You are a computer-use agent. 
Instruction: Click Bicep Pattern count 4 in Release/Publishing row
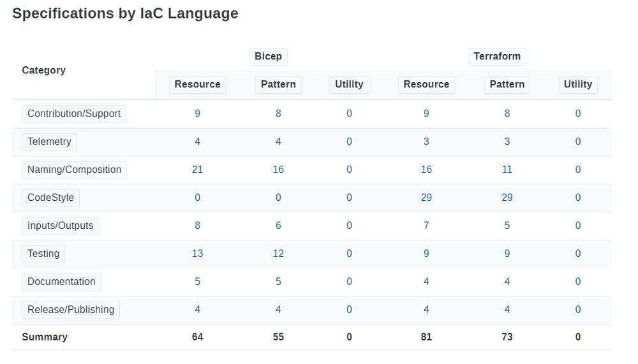point(278,310)
